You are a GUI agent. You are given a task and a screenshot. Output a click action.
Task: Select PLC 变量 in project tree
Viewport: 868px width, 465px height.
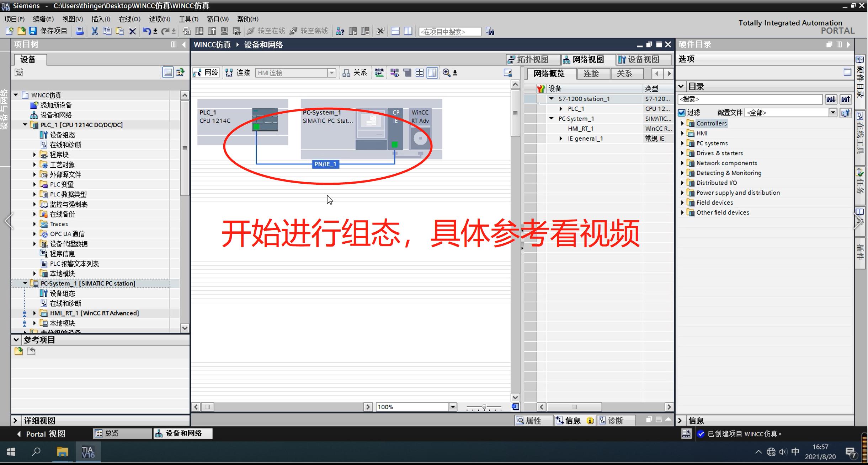coord(62,184)
